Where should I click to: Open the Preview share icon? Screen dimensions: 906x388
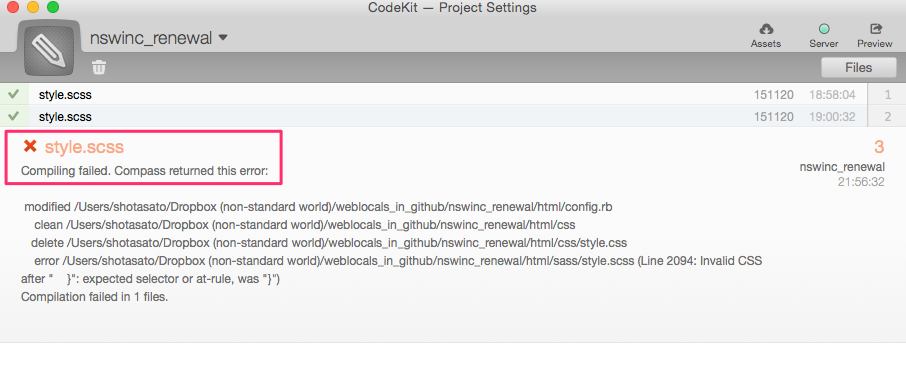click(x=875, y=29)
